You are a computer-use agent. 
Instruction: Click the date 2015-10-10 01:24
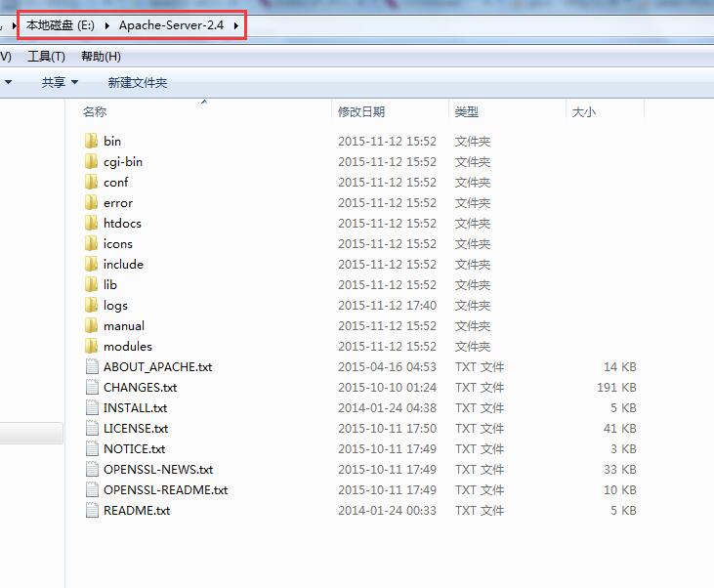[387, 387]
